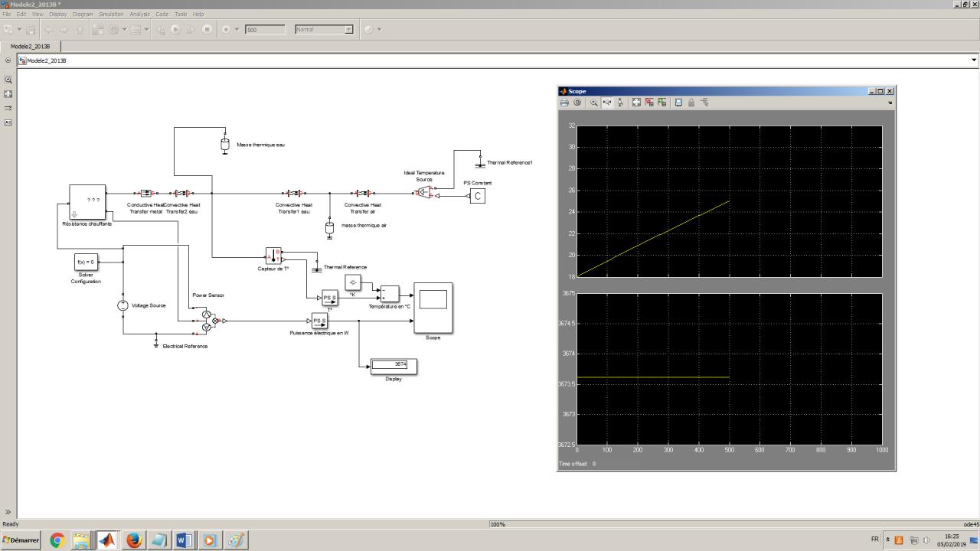Screen dimensions: 980x551
Task: Select Zoom Y-axis tool in Scope
Action: pyautogui.click(x=620, y=103)
